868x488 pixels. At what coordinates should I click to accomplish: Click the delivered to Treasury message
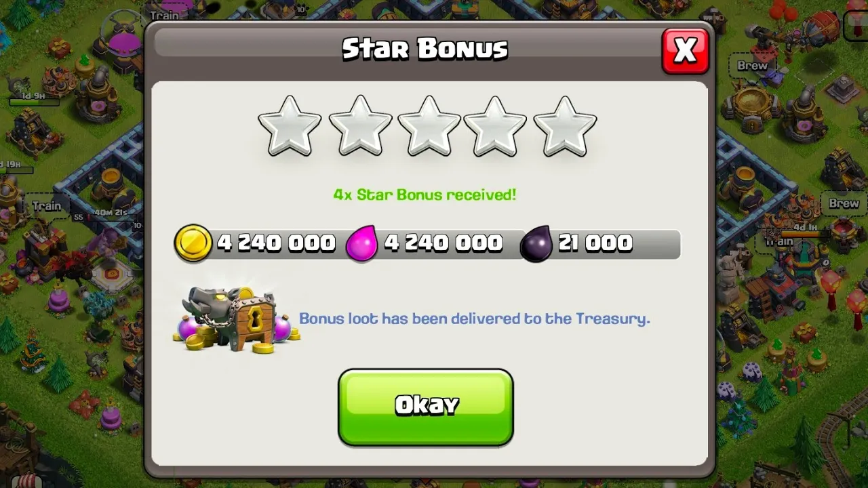tap(475, 318)
